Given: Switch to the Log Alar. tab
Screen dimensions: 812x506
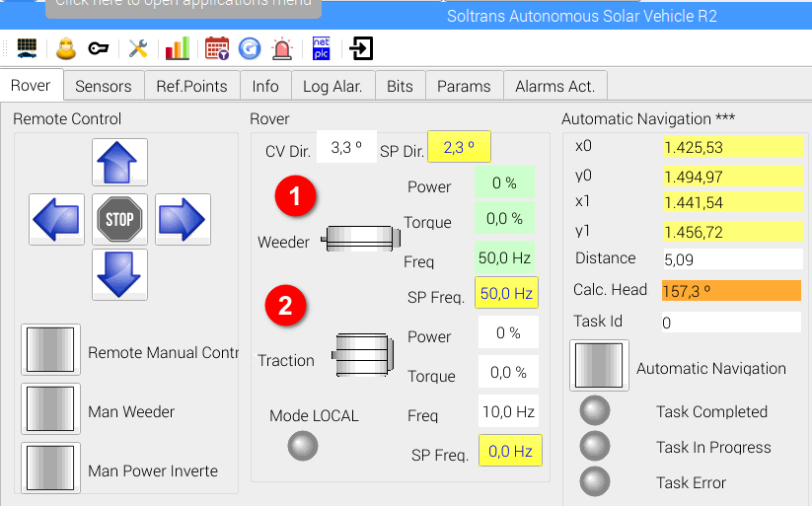Looking at the screenshot, I should (x=332, y=86).
